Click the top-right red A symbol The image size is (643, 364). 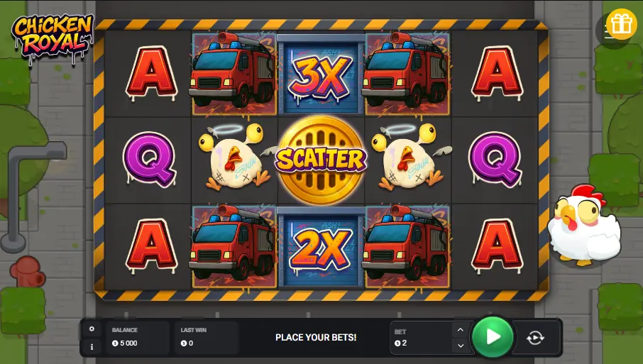497,74
